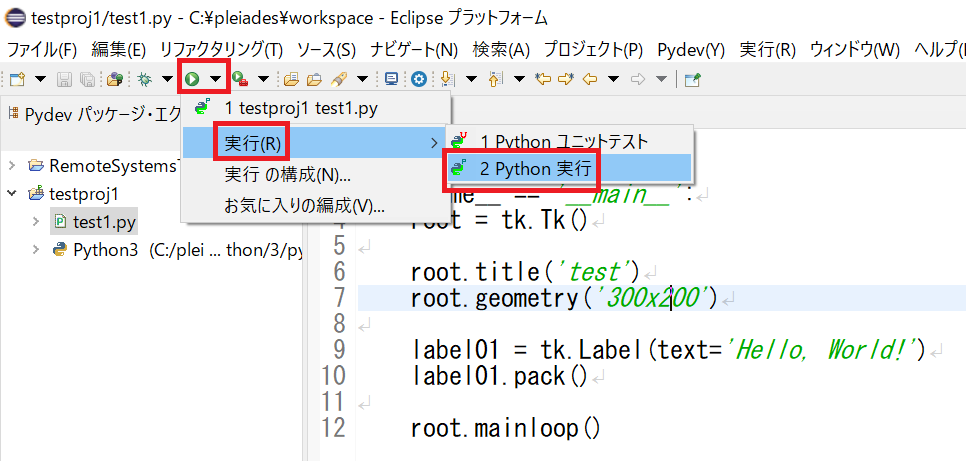Collapse the testproj1 project node
This screenshot has height=461, width=966.
click(x=12, y=194)
